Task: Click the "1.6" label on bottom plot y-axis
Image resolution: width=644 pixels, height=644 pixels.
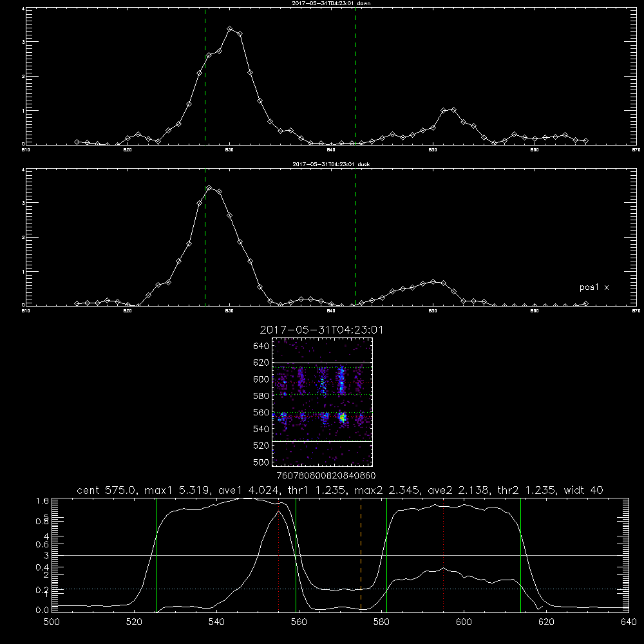Action: click(x=42, y=501)
